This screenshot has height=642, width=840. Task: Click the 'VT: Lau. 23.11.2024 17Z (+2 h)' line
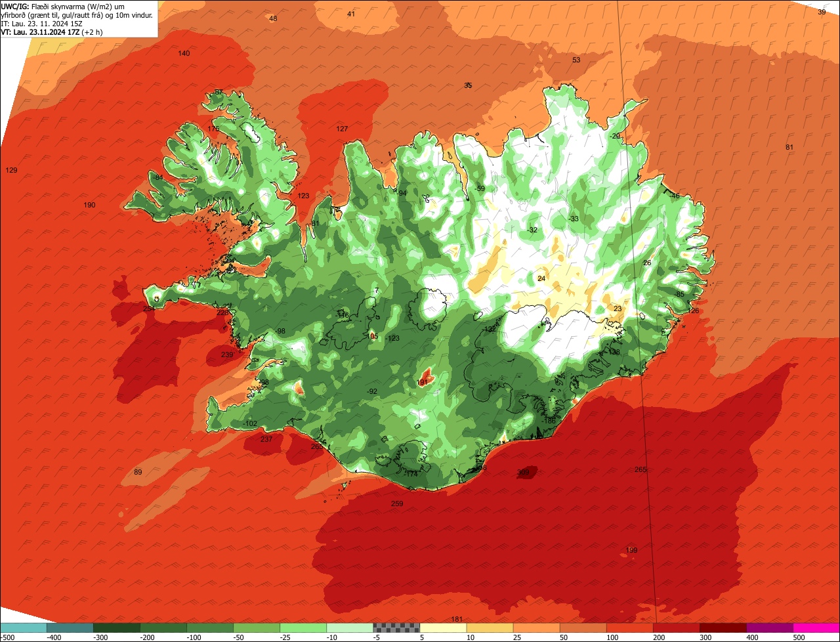point(52,32)
